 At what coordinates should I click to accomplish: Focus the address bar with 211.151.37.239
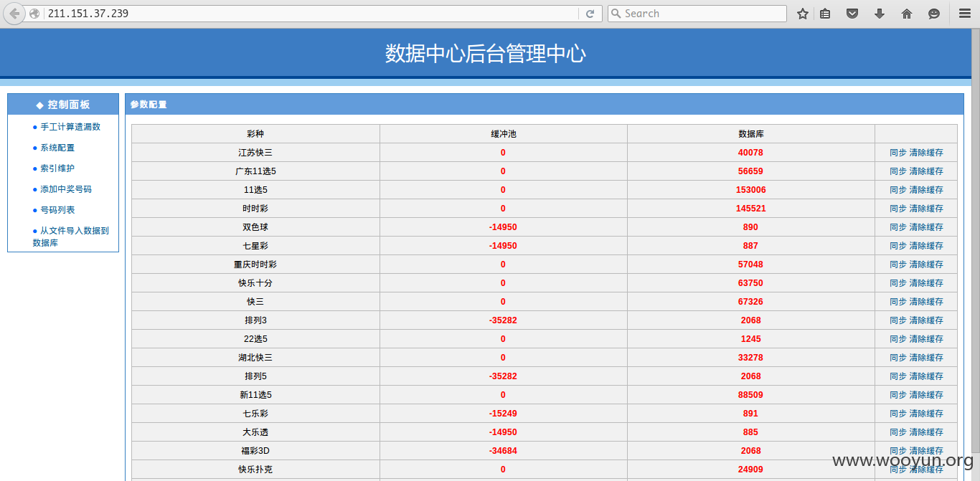[x=311, y=14]
